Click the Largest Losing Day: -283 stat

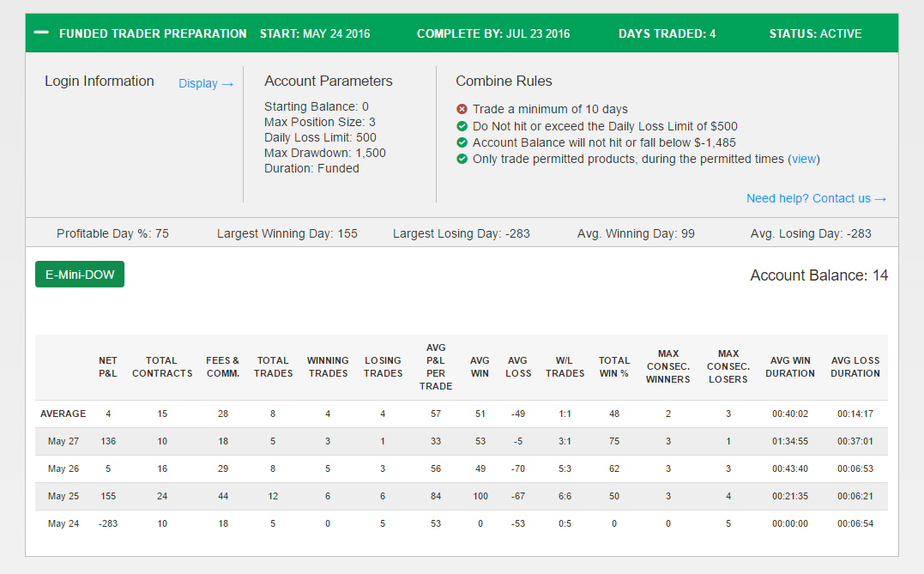click(462, 233)
